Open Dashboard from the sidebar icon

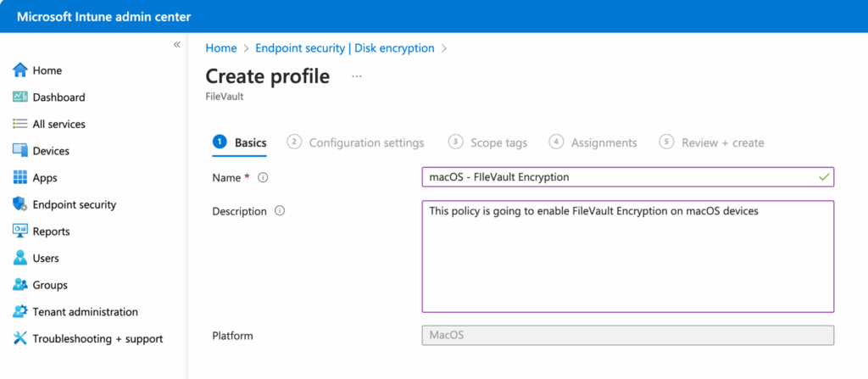pyautogui.click(x=20, y=98)
